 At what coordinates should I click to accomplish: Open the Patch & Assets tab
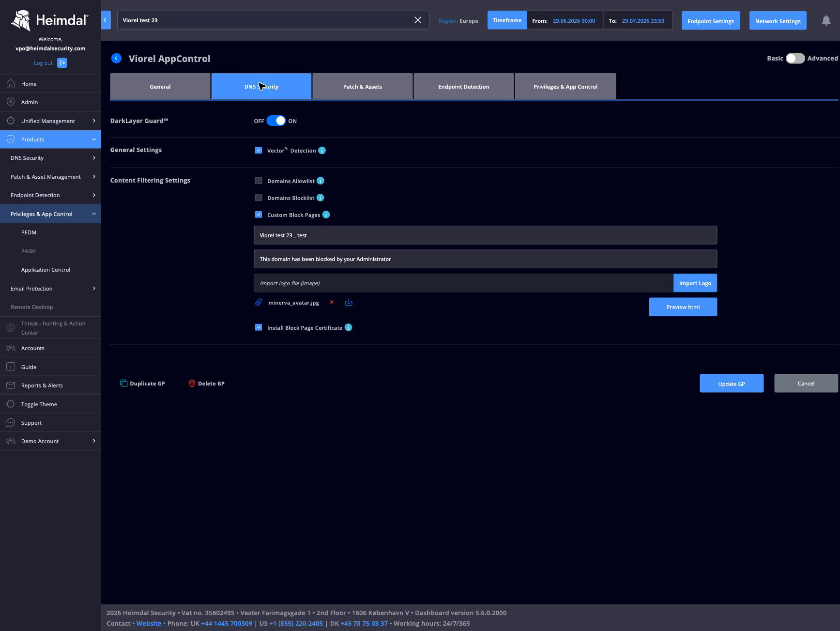[363, 87]
